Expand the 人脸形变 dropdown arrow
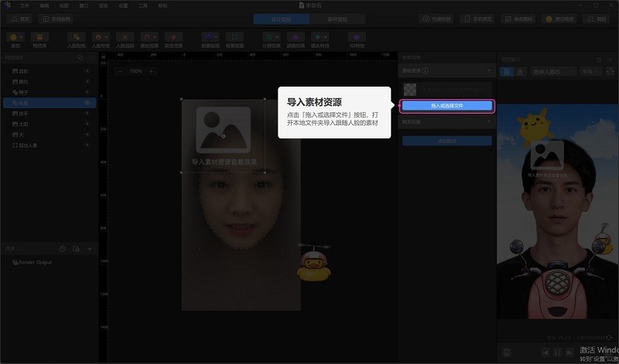This screenshot has width=619, height=364. (107, 37)
